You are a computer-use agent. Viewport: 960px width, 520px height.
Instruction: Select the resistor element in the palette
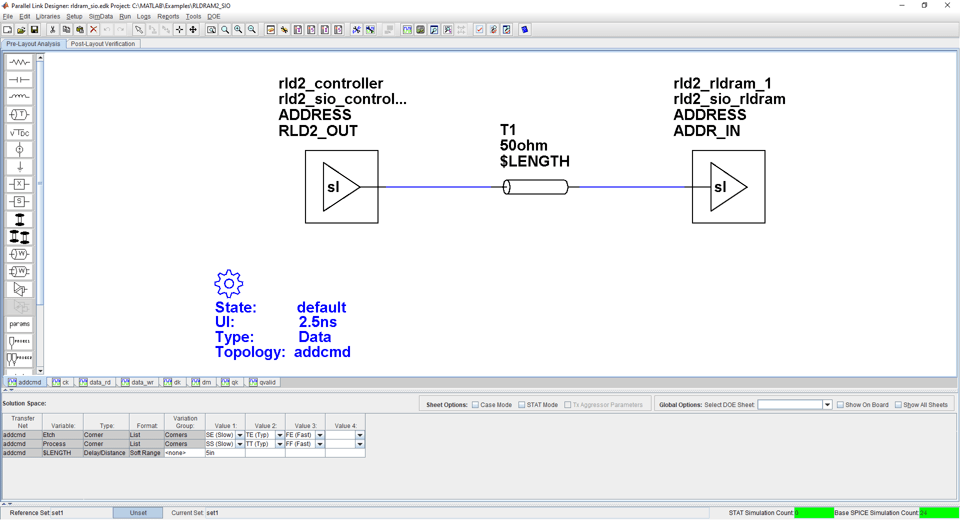coord(19,62)
